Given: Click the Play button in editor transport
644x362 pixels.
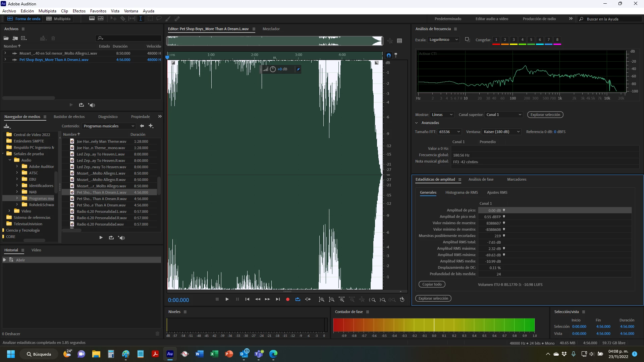Looking at the screenshot, I should tap(227, 299).
